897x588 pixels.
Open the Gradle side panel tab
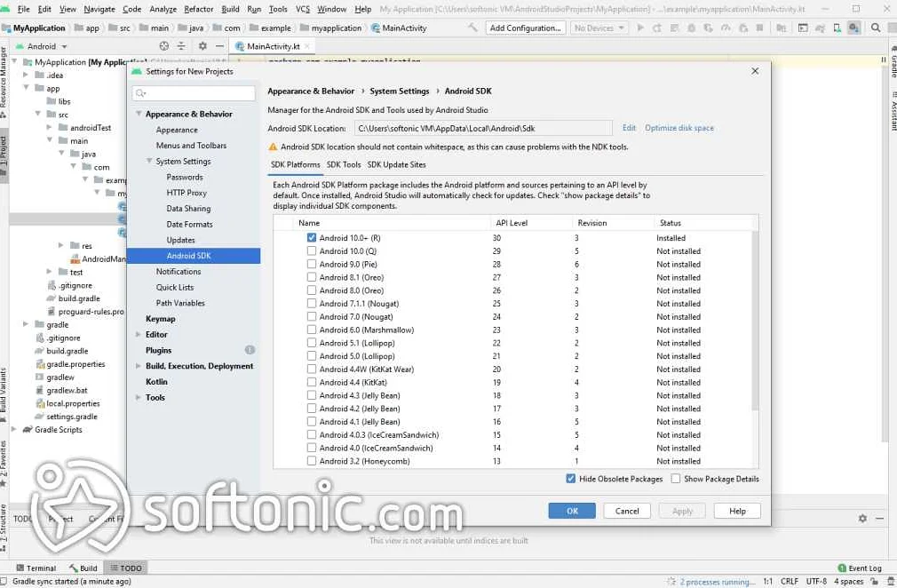coord(893,61)
